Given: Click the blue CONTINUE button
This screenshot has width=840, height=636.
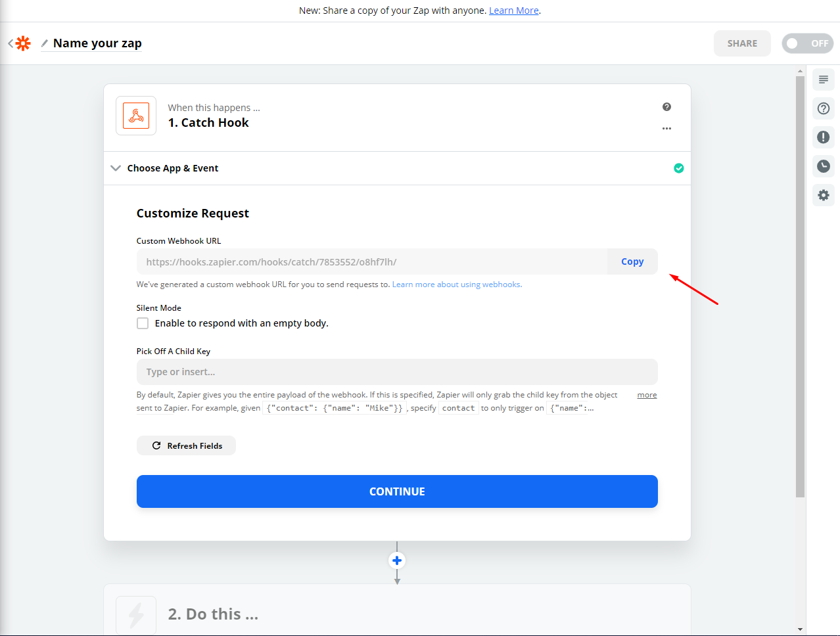Looking at the screenshot, I should click(x=397, y=491).
